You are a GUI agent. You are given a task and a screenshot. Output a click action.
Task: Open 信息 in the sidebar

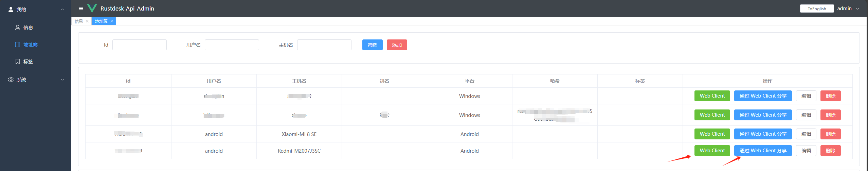pyautogui.click(x=28, y=28)
